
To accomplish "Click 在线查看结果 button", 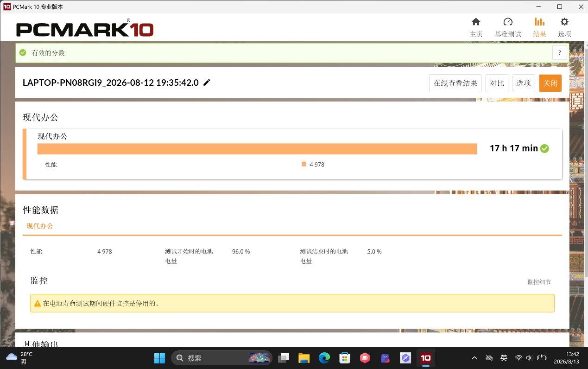I will (x=455, y=83).
